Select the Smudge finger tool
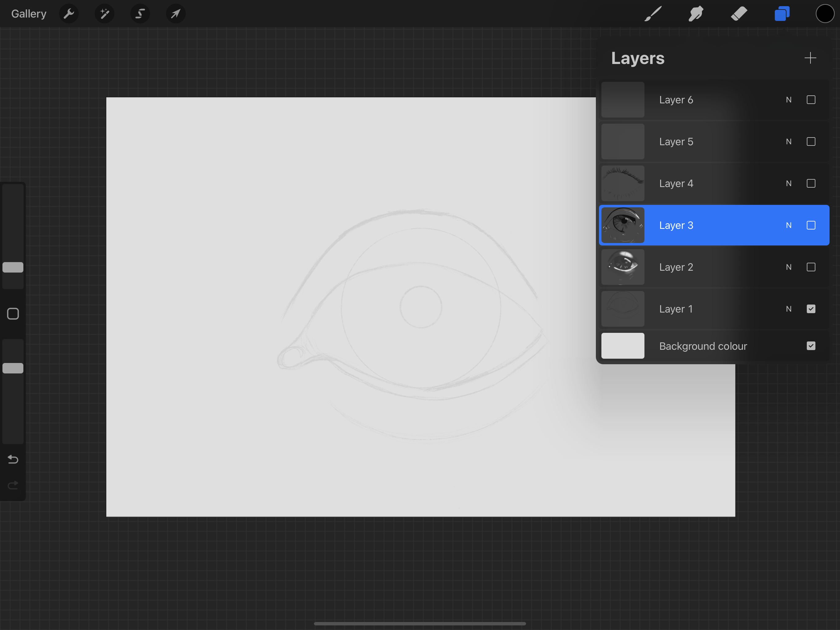The height and width of the screenshot is (630, 840). point(696,14)
